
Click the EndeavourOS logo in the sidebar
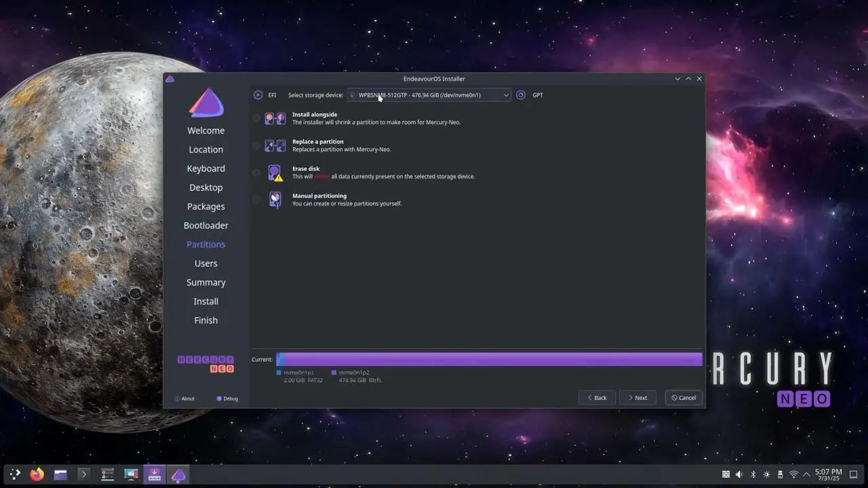point(206,102)
